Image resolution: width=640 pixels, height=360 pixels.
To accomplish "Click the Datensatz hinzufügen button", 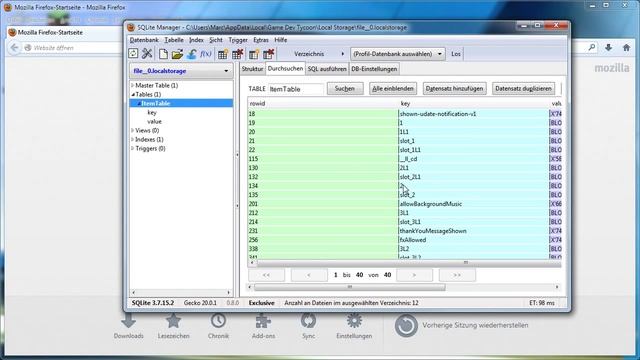I will 454,89.
